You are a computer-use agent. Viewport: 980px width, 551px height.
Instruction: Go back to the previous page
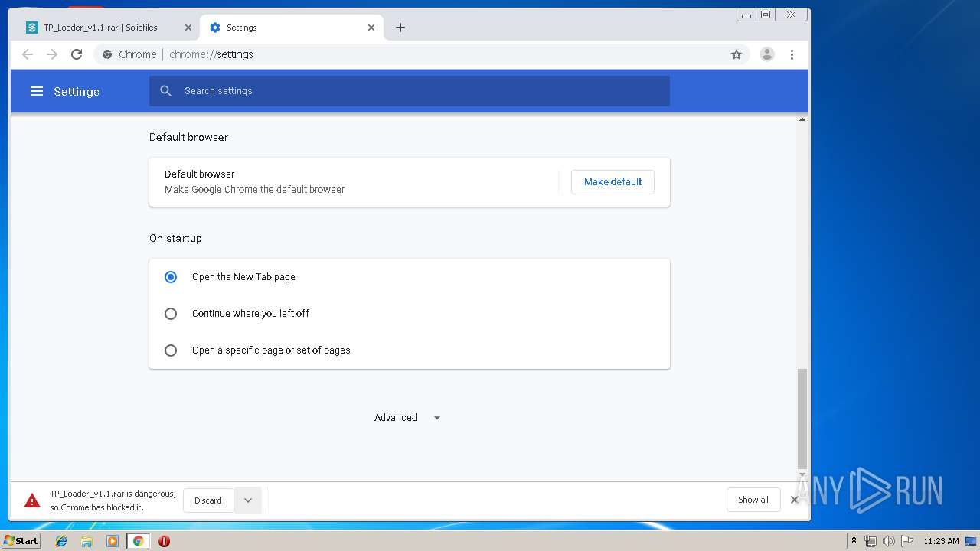pos(28,54)
